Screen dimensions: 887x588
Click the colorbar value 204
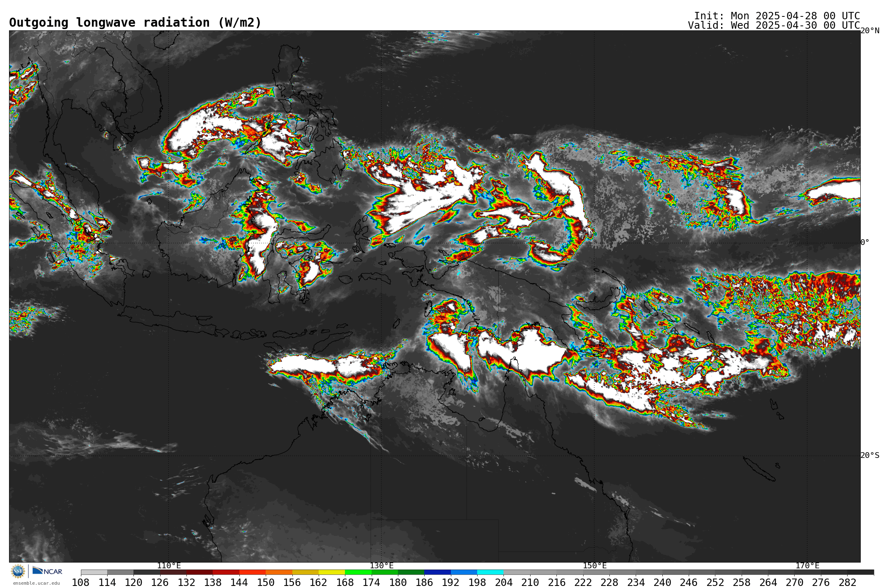503,583
